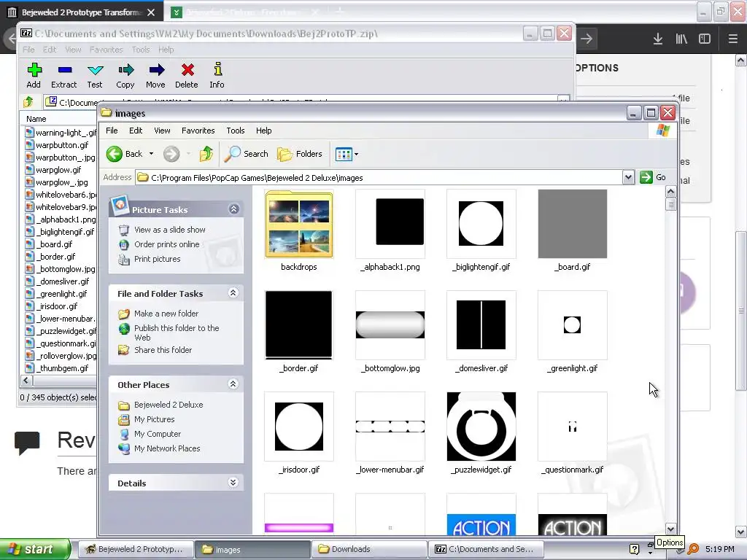The width and height of the screenshot is (747, 560).
Task: Open the File menu in images window
Action: (112, 131)
